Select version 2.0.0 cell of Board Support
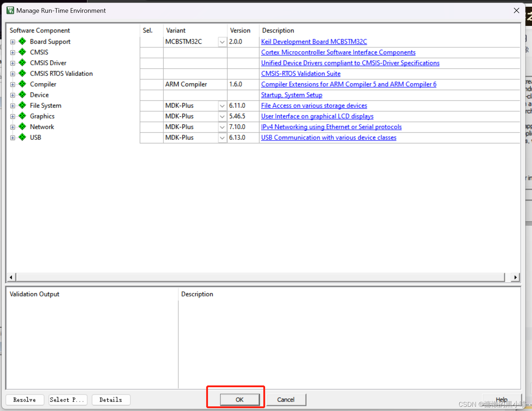This screenshot has width=532, height=411. 243,42
